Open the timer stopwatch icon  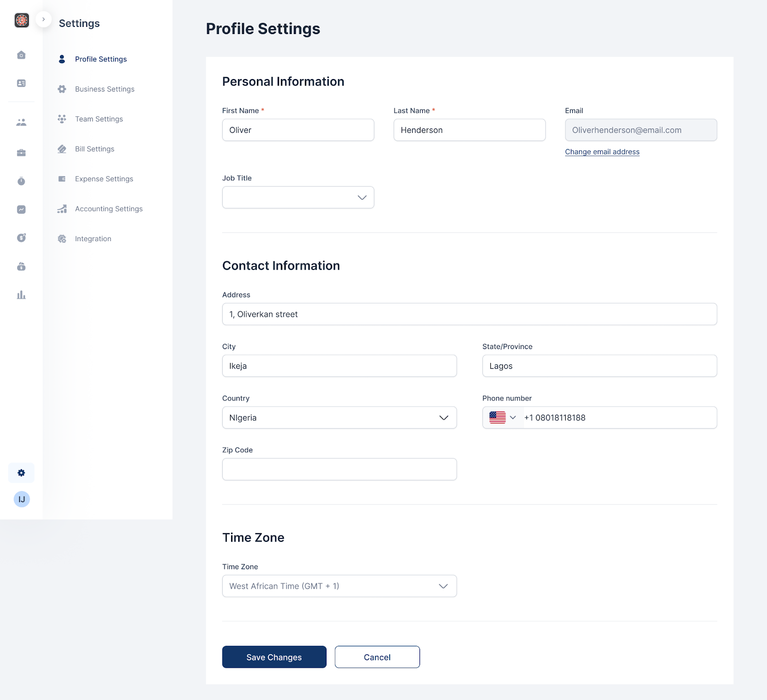pos(21,181)
